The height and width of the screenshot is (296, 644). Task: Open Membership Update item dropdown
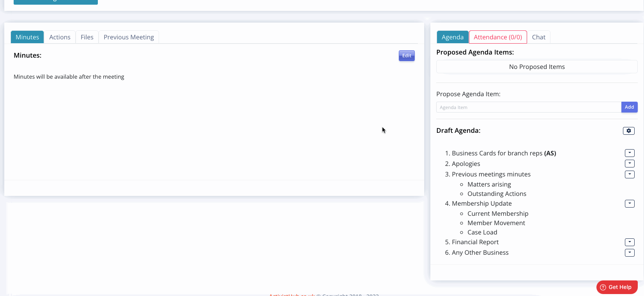point(630,203)
